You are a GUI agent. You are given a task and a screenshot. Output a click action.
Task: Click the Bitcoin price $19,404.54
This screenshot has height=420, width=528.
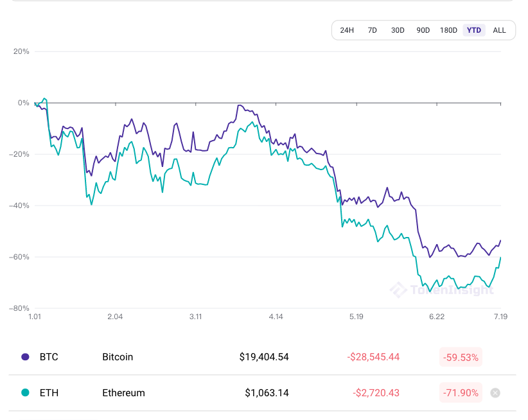pyautogui.click(x=264, y=356)
